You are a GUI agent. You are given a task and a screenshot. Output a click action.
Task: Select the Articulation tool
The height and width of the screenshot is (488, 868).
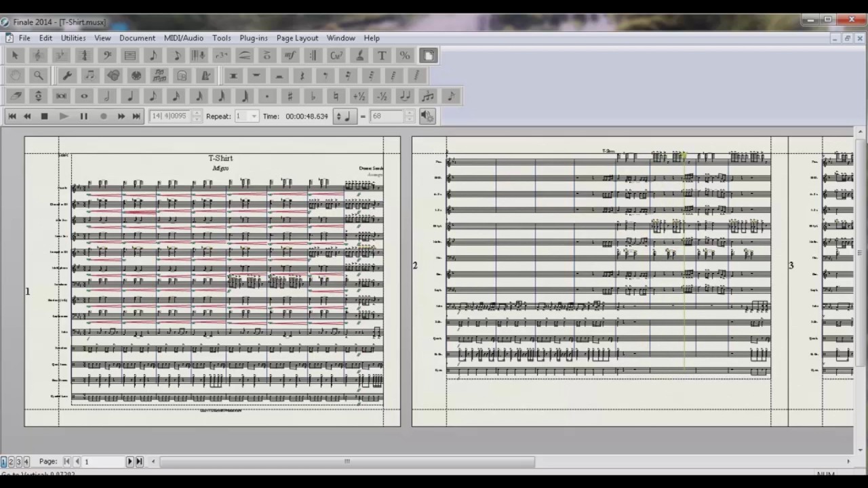tap(267, 56)
